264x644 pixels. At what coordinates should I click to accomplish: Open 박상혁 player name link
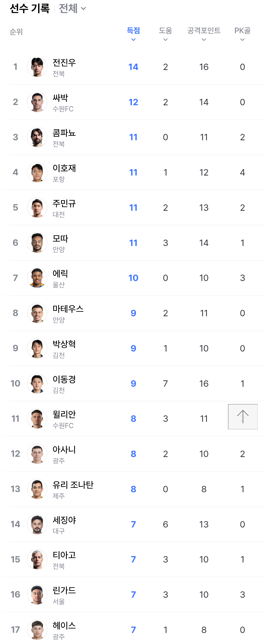[64, 344]
